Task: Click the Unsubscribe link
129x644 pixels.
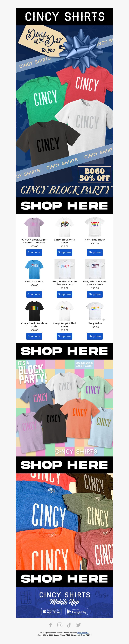Action: coord(83,633)
